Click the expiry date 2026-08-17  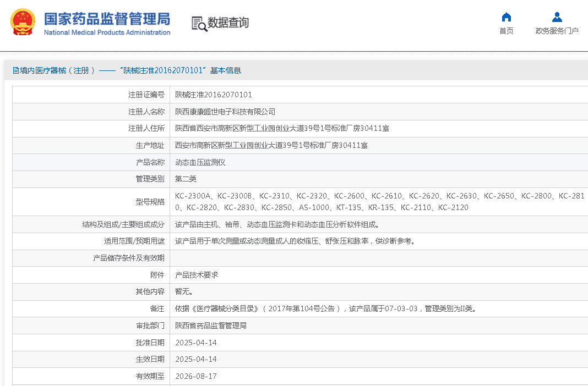click(196, 376)
